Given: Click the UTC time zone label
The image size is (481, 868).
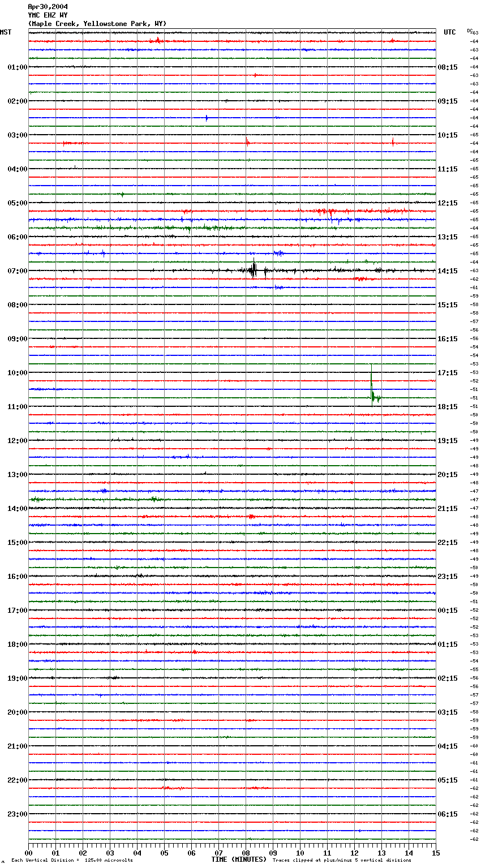Looking at the screenshot, I should point(450,32).
